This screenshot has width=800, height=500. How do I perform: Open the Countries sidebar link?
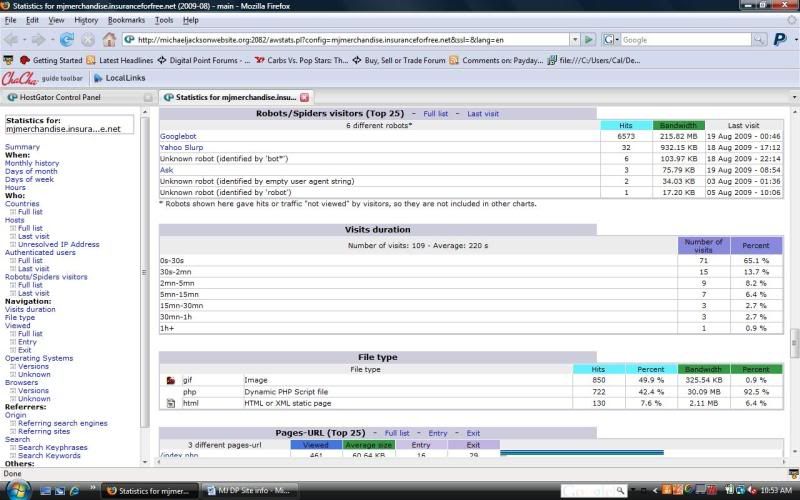[x=22, y=204]
